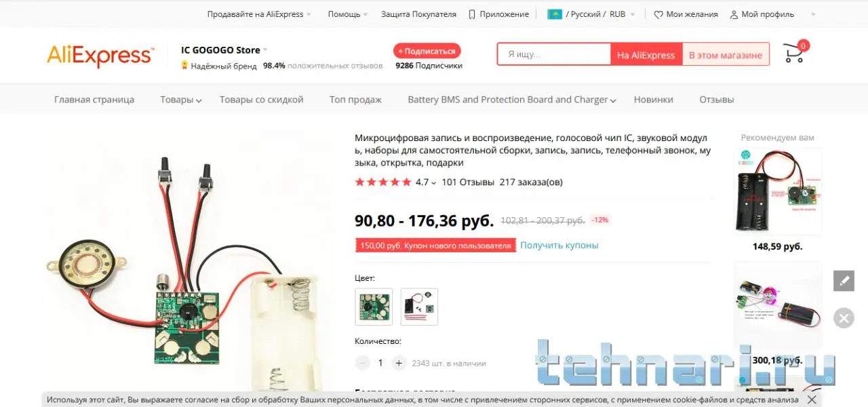This screenshot has width=868, height=407.
Task: Click the Подписаться subscribe button
Action: coord(427,51)
